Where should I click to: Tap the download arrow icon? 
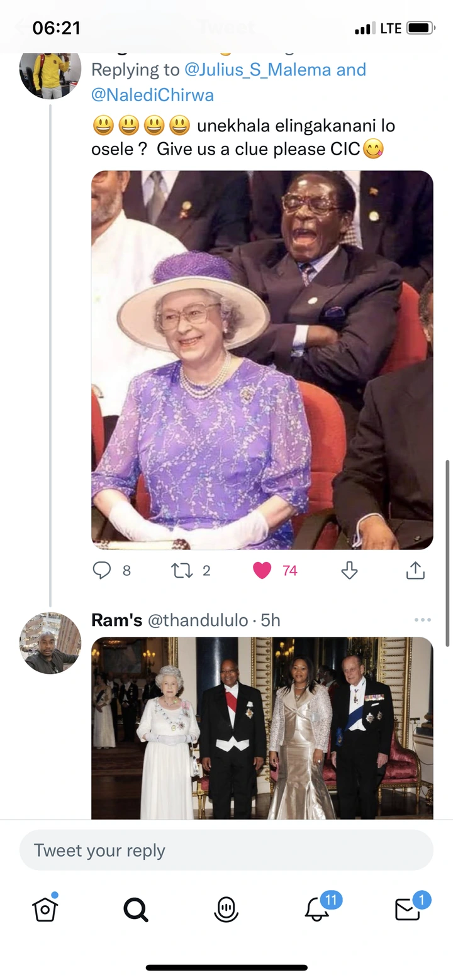349,570
